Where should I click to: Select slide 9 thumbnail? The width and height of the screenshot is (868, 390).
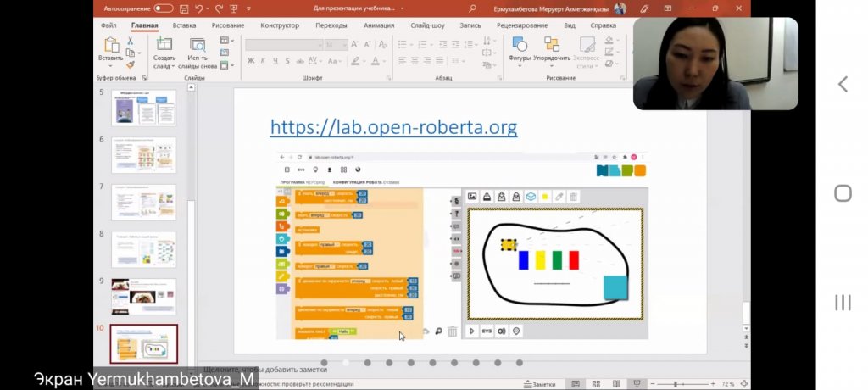coord(144,297)
